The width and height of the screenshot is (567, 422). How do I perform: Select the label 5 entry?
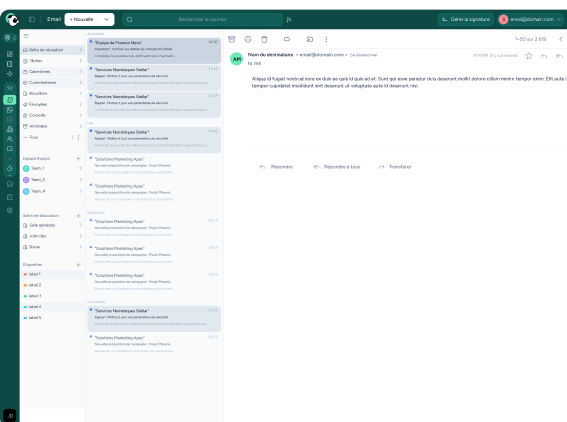pyautogui.click(x=52, y=317)
